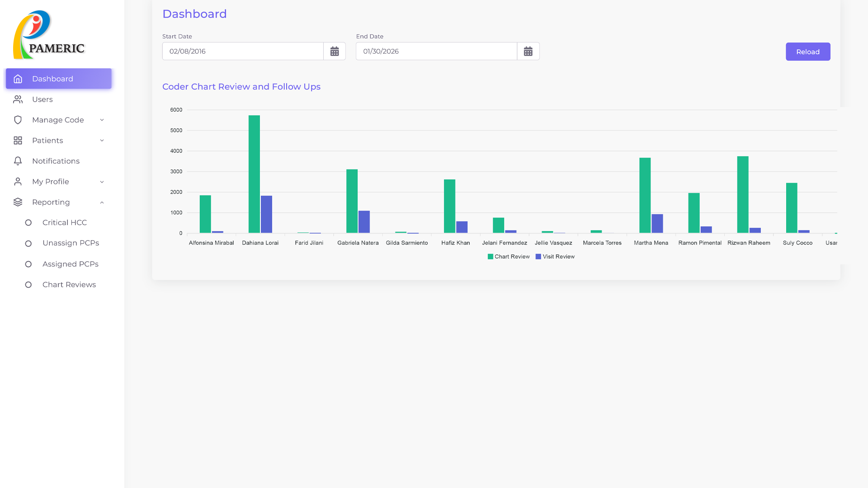Collapse the Reporting submenu chevron

click(102, 202)
